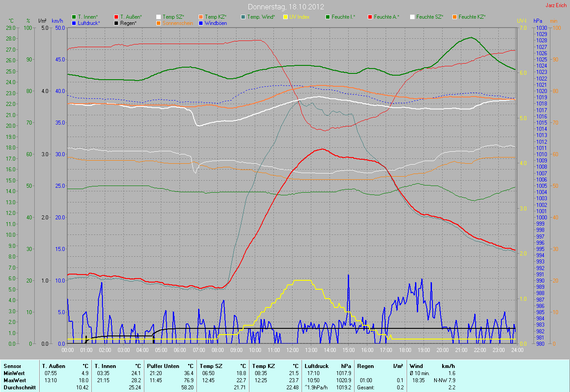Click the 12:00 time axis label

click(x=292, y=350)
